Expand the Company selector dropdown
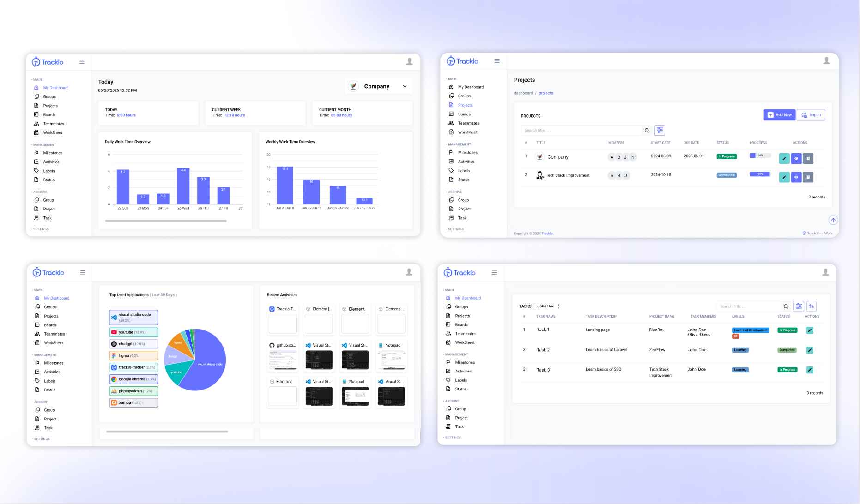The width and height of the screenshot is (860, 504). (404, 86)
